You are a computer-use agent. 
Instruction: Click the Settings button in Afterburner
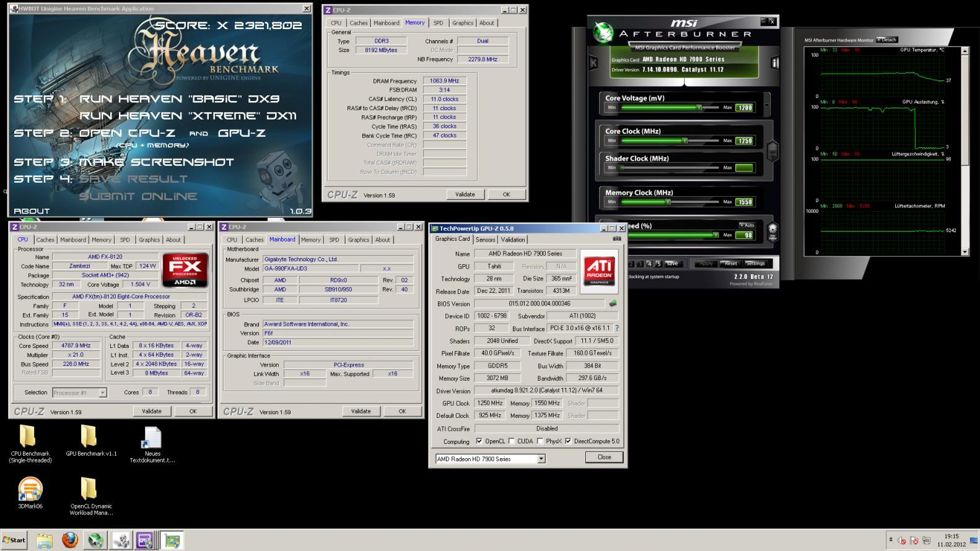[x=755, y=263]
